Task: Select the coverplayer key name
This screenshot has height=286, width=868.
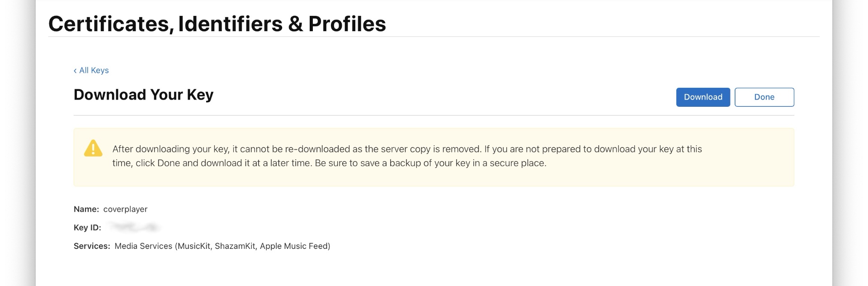Action: (125, 209)
